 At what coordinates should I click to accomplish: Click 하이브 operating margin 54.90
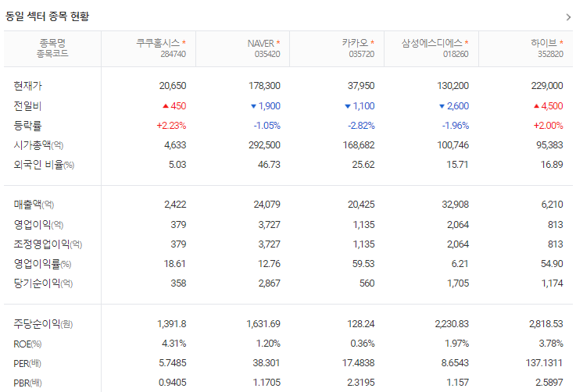552,263
